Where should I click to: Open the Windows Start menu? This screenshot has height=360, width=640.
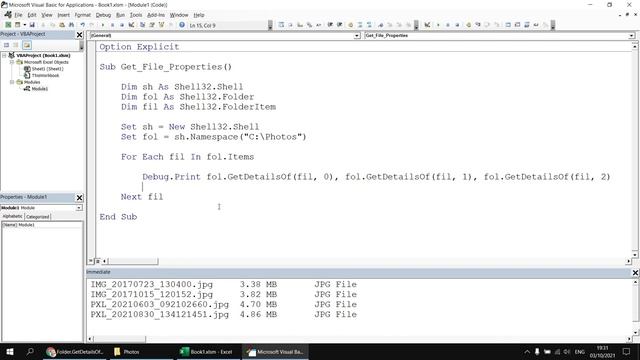point(10,351)
